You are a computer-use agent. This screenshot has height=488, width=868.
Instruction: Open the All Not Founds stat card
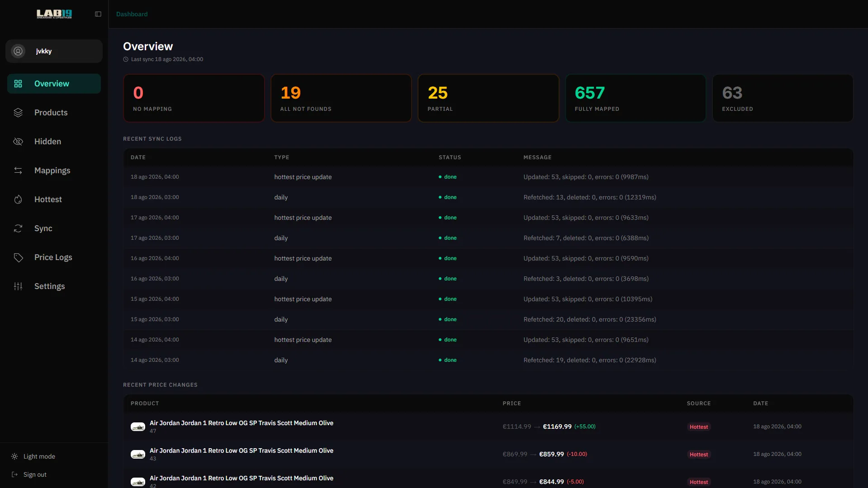[341, 98]
